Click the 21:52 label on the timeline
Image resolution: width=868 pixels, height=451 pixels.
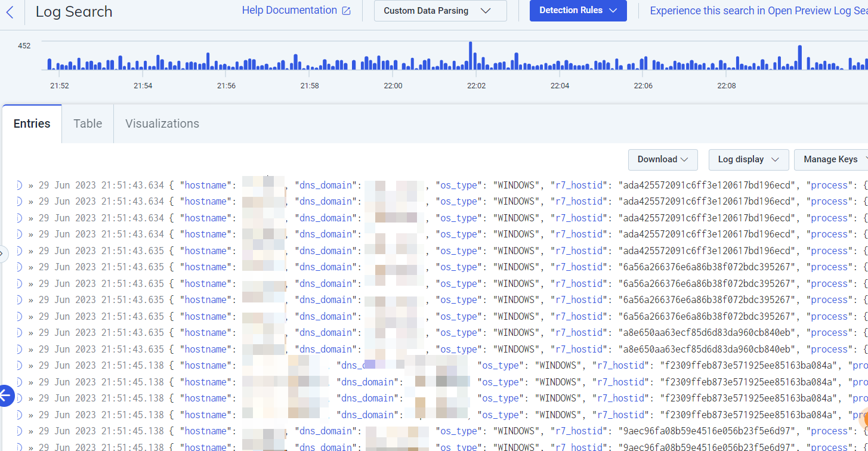[x=60, y=86]
